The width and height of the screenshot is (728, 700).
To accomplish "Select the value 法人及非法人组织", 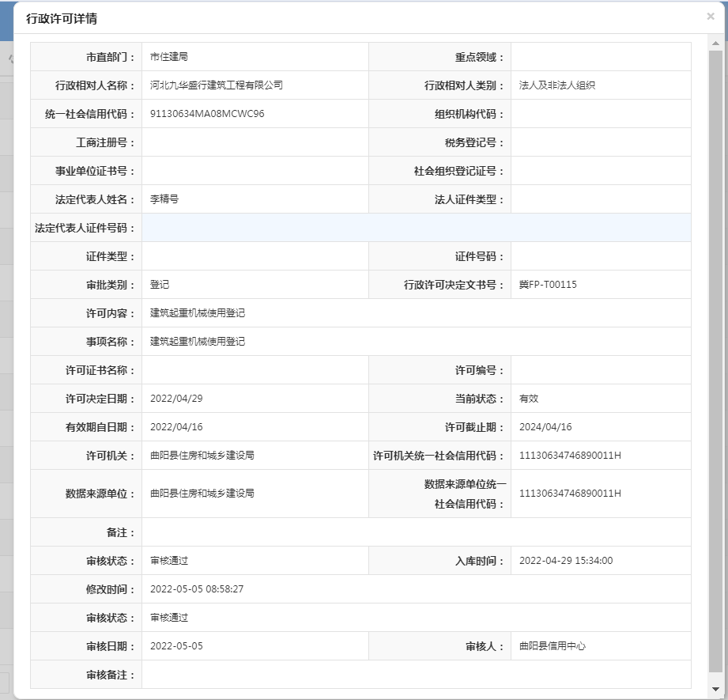I will 557,85.
